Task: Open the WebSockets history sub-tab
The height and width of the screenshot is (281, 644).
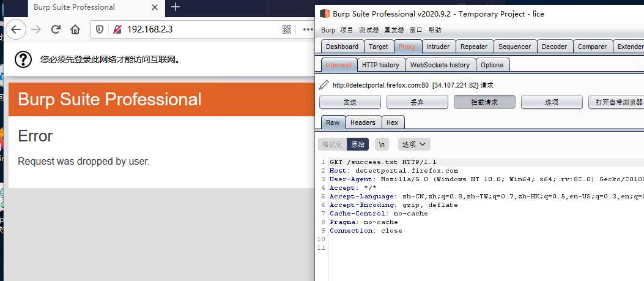Action: (x=440, y=65)
